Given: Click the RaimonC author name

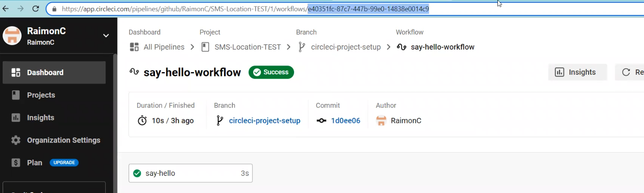Looking at the screenshot, I should [406, 120].
